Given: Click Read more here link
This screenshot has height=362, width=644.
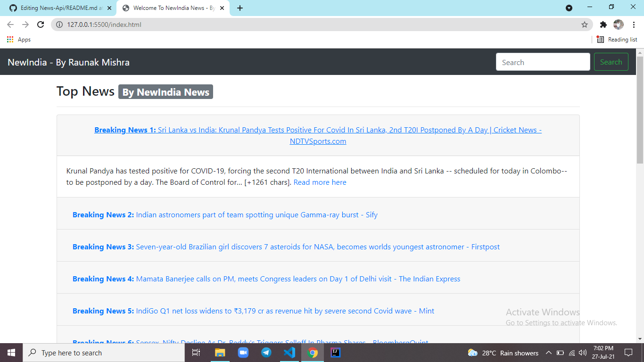Looking at the screenshot, I should point(320,182).
